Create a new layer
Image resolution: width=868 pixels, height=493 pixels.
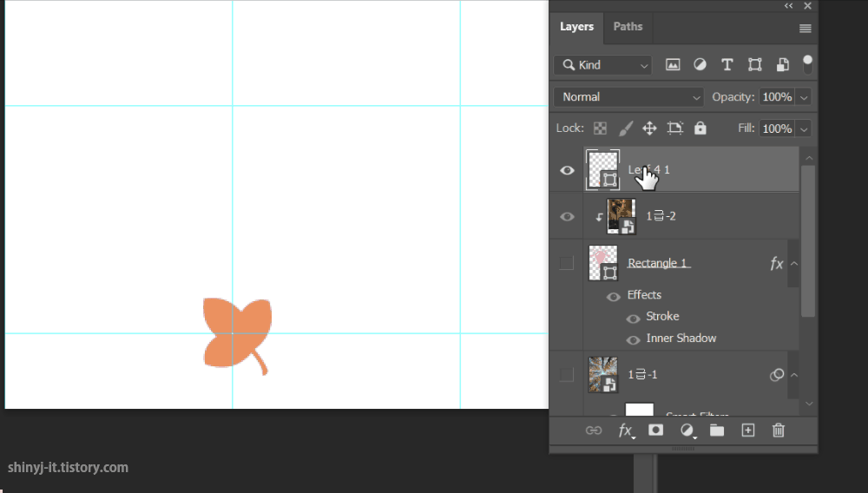click(748, 430)
